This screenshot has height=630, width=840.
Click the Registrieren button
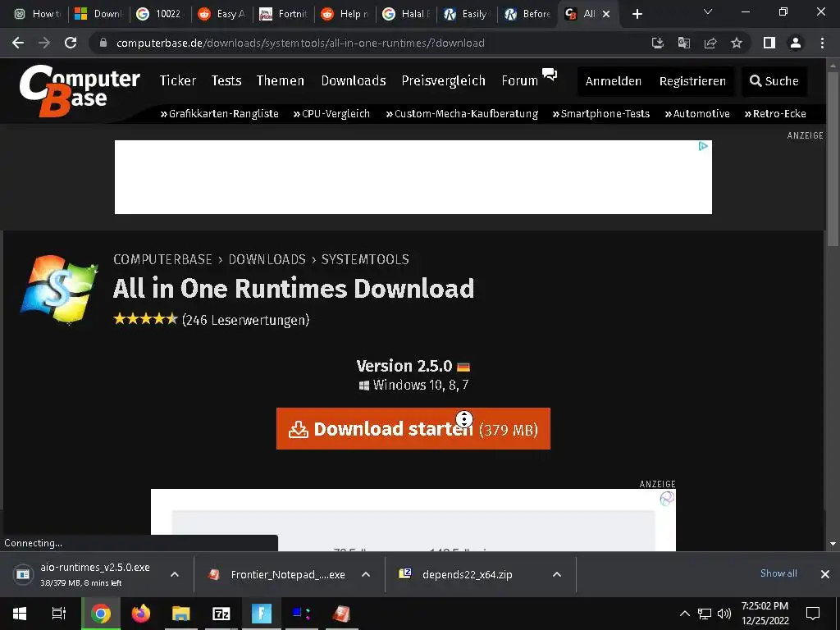pos(692,81)
